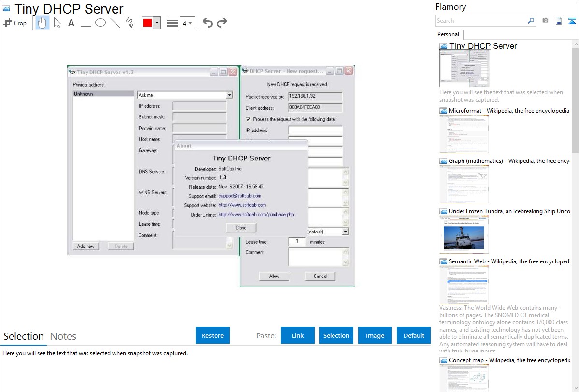Click the Semantic Web snapshot title icon
Image resolution: width=579 pixels, height=392 pixels.
443,261
